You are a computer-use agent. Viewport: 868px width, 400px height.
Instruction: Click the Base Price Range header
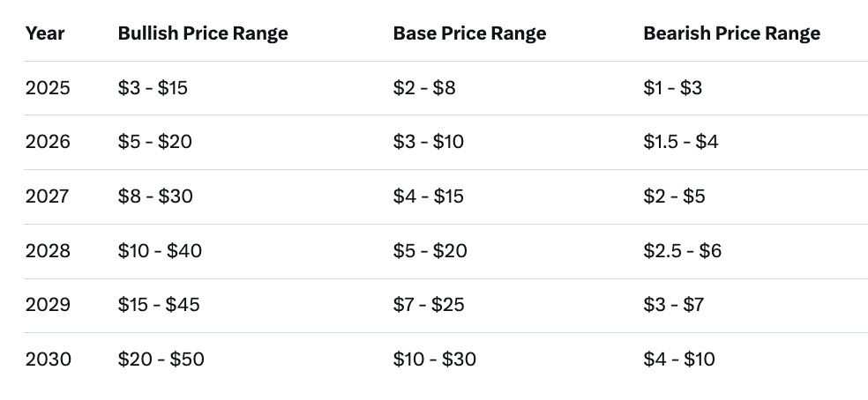tap(469, 33)
